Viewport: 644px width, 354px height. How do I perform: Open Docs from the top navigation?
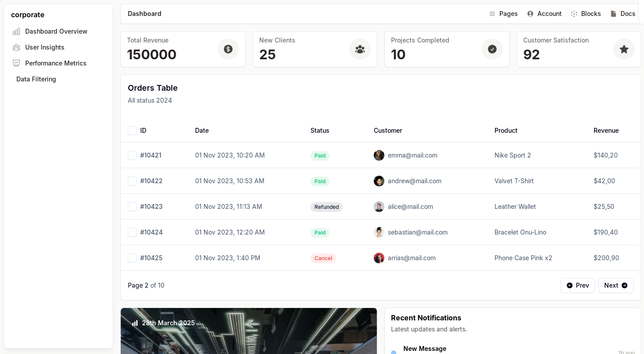623,14
